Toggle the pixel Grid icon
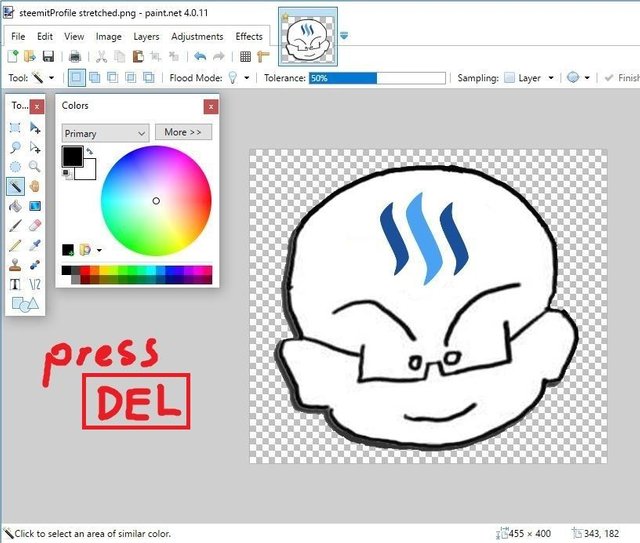The image size is (640, 543). pyautogui.click(x=245, y=56)
